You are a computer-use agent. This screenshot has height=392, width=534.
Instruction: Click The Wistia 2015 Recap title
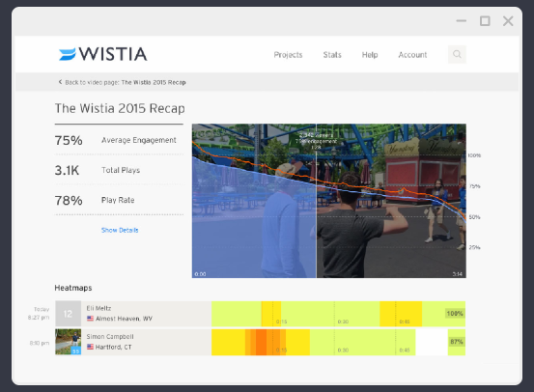coord(120,108)
